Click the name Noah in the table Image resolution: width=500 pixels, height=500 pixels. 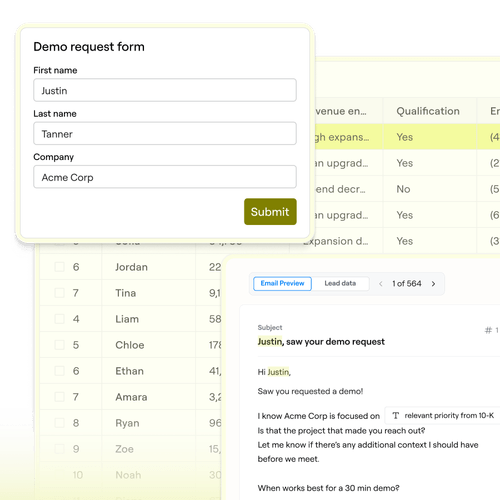click(x=128, y=475)
